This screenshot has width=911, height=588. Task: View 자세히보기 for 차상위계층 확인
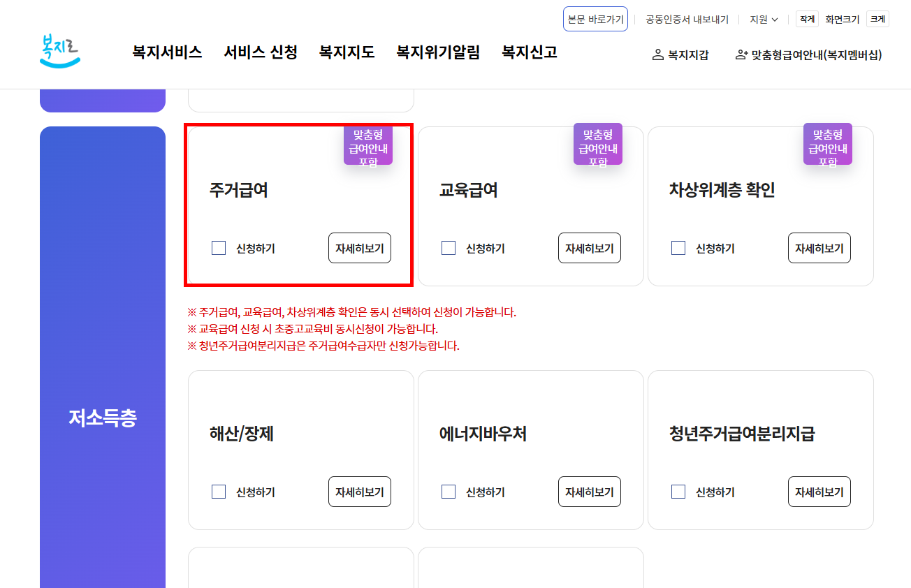click(819, 248)
